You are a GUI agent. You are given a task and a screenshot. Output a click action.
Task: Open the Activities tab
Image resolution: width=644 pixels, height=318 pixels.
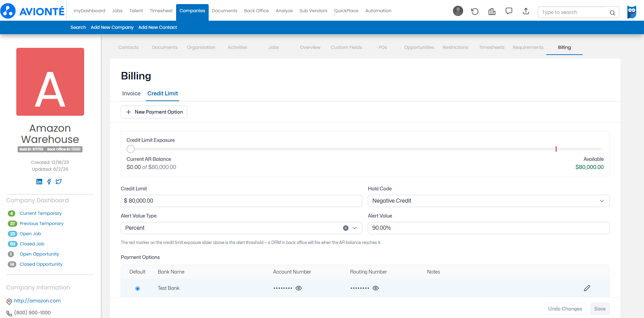[x=238, y=48]
